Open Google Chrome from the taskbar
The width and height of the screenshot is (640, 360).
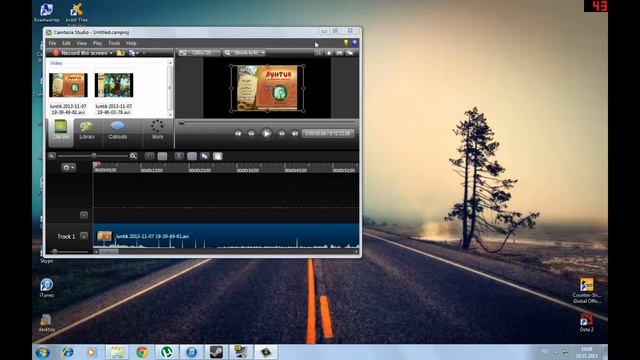coord(142,352)
